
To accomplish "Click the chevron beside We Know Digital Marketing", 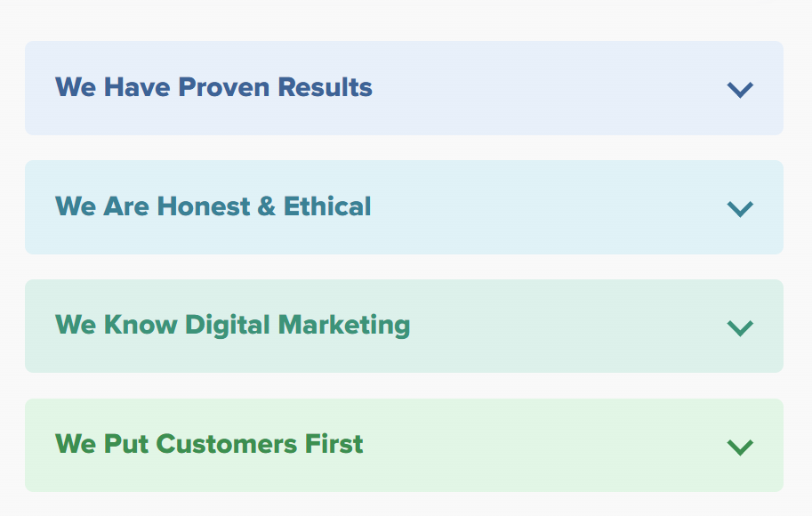I will [740, 327].
